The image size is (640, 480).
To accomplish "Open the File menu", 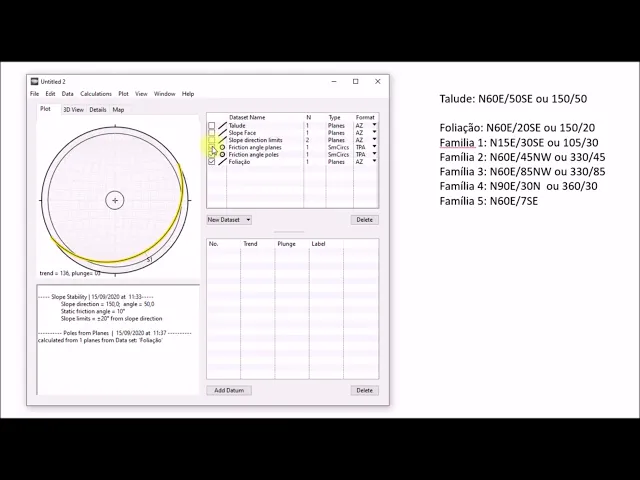I will (35, 94).
